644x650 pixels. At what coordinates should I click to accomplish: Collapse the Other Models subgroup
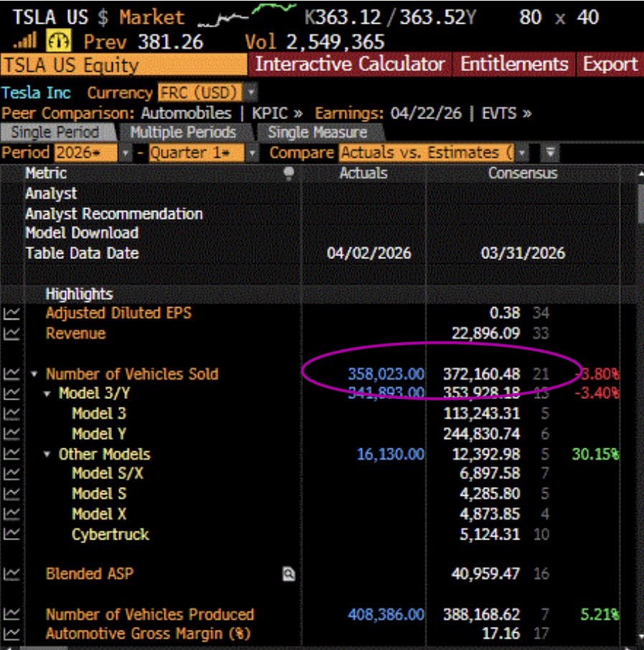point(47,454)
